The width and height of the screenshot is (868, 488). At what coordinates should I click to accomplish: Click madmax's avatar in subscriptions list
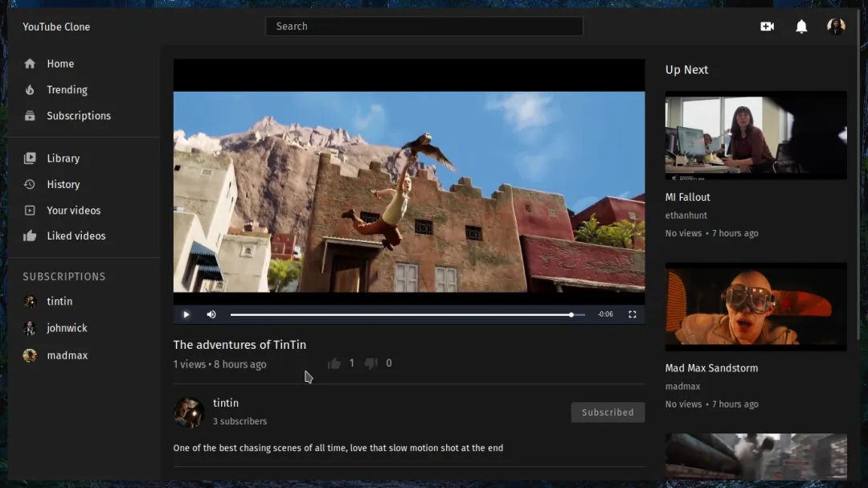(x=30, y=355)
